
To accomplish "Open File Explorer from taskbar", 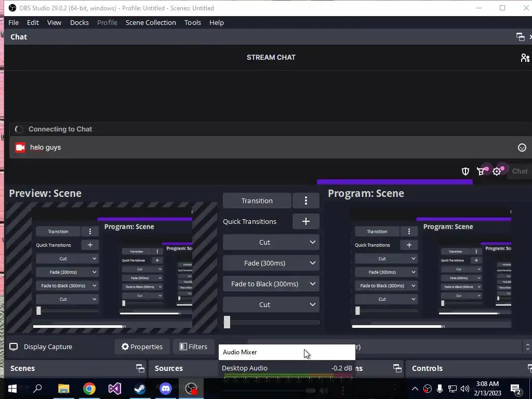I will 63,389.
